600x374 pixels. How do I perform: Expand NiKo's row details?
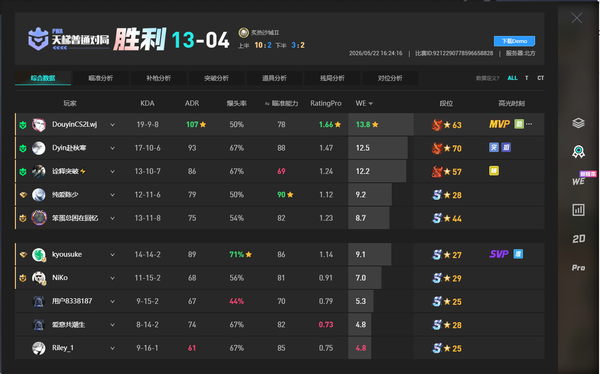pyautogui.click(x=112, y=278)
